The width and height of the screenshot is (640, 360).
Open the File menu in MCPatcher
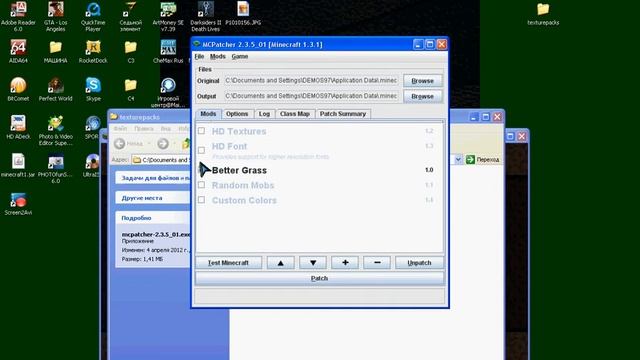pos(199,56)
